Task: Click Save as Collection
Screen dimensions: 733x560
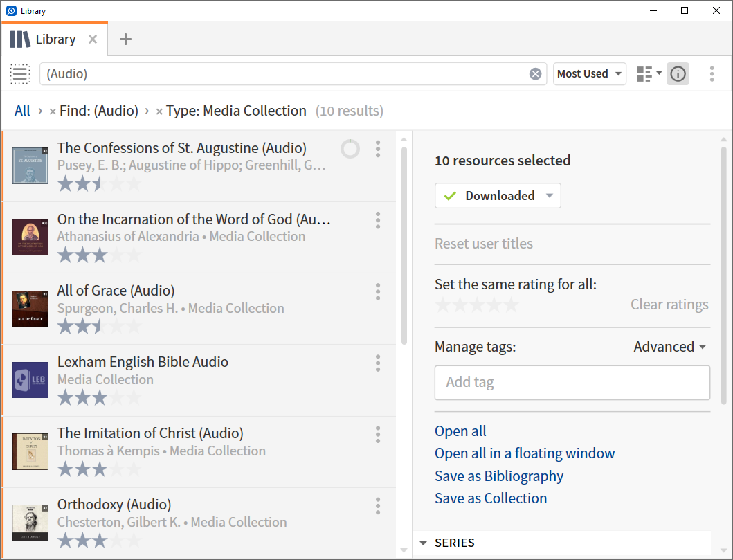Action: tap(491, 498)
